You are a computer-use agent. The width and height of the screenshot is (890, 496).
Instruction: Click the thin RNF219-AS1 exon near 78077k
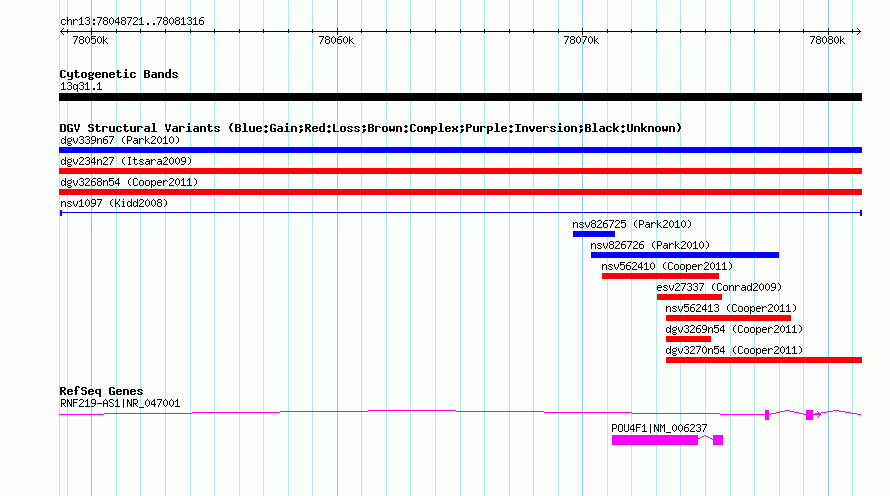tap(767, 415)
